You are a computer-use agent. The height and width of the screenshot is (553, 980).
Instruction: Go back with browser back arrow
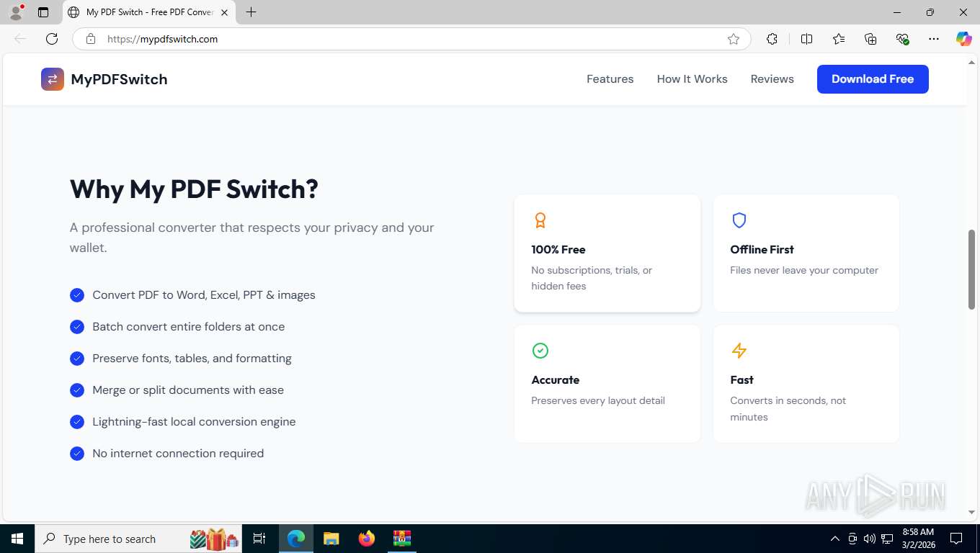point(20,39)
